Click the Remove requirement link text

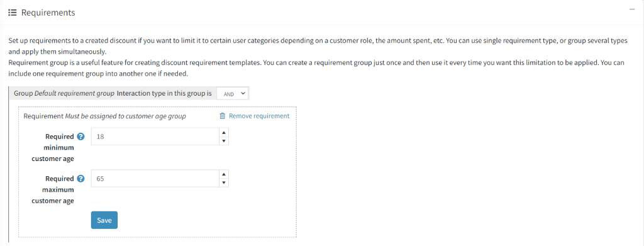259,116
